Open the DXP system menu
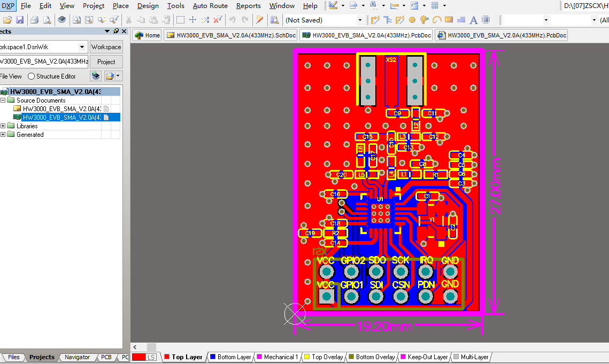Screen dimensions: 609x364 click(8, 6)
